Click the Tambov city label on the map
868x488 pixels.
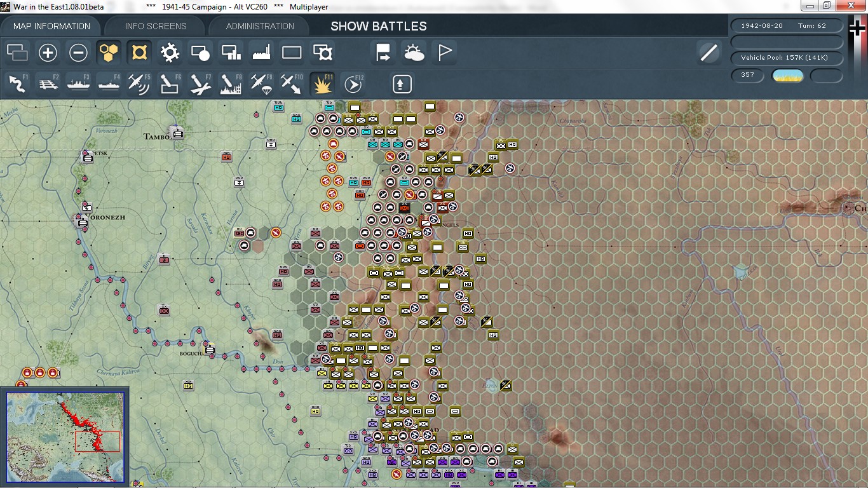click(x=158, y=137)
